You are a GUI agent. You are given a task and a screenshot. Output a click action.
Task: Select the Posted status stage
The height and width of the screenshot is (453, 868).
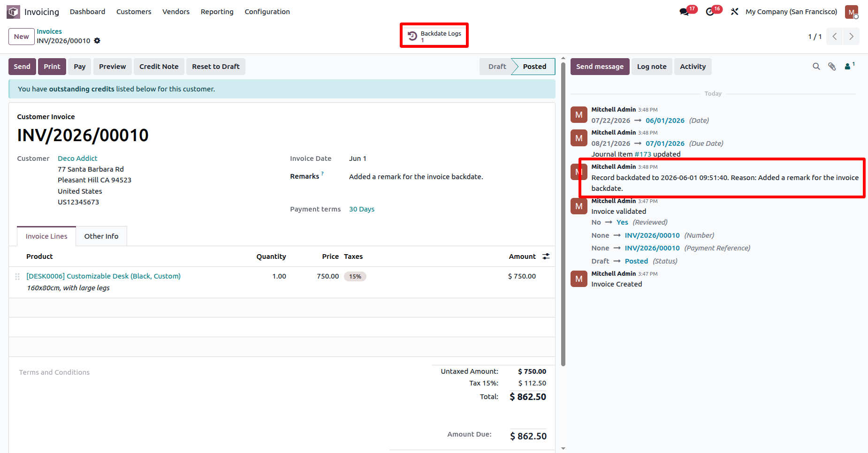[x=534, y=67]
